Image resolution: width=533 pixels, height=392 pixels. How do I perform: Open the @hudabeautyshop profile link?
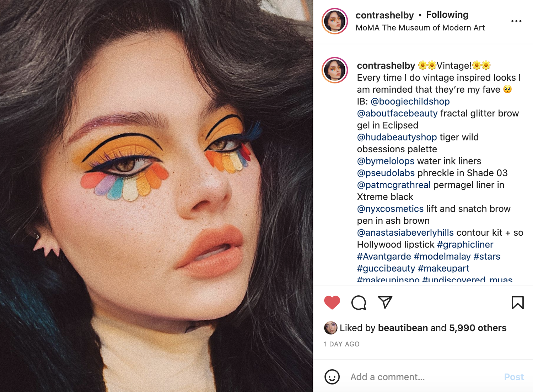tap(397, 137)
